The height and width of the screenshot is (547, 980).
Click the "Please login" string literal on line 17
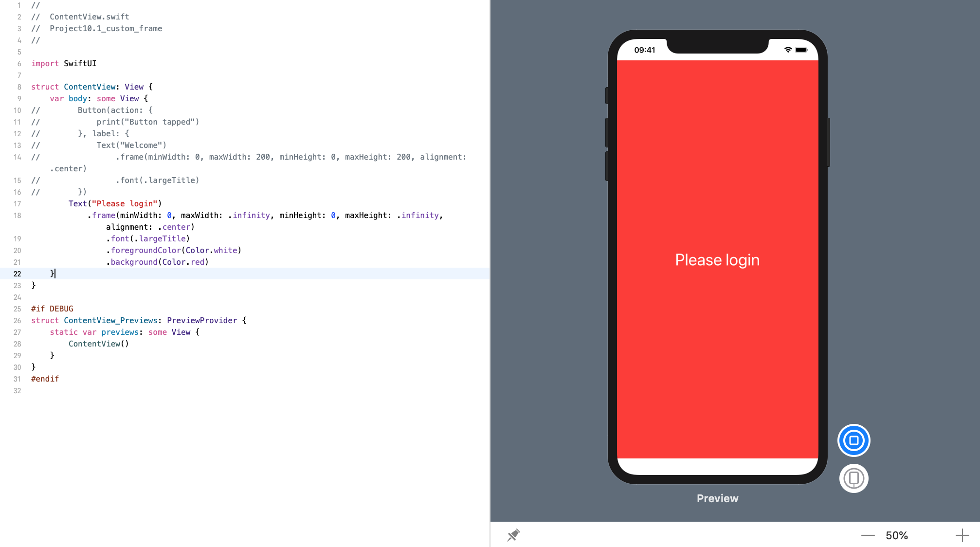pos(125,204)
